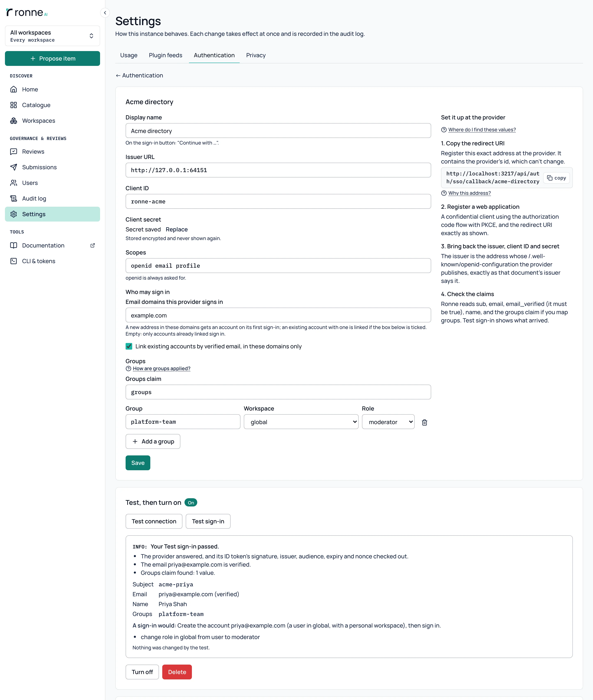Click the Groups claim input field
Viewport: 593px width, 700px height.
click(278, 392)
